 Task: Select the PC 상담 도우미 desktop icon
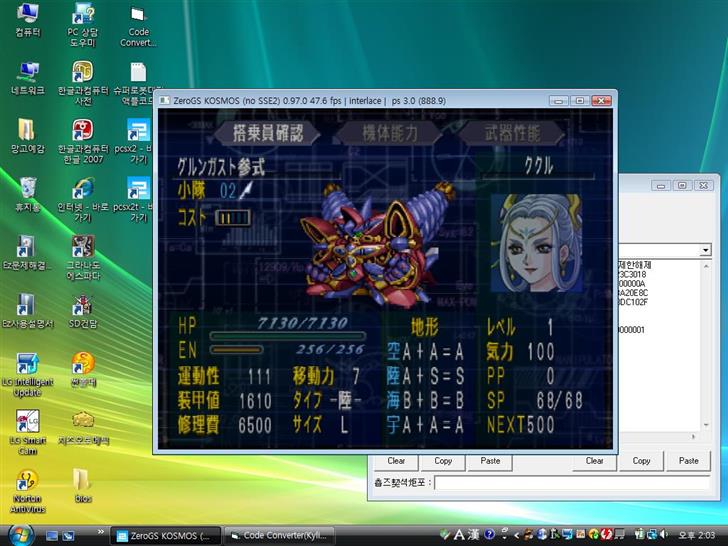83,24
